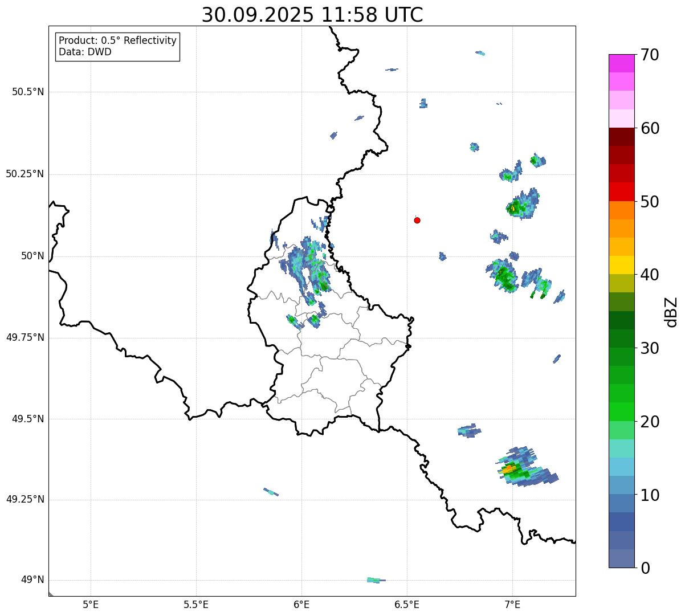Screen dimensions: 685x616
Task: Click the 0 colorbar tick label
Action: pos(645,568)
